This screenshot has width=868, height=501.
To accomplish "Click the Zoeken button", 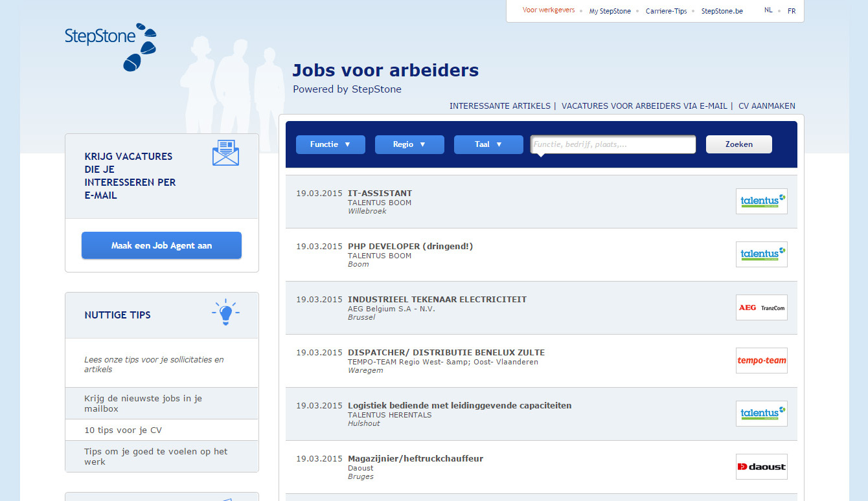I will click(738, 144).
